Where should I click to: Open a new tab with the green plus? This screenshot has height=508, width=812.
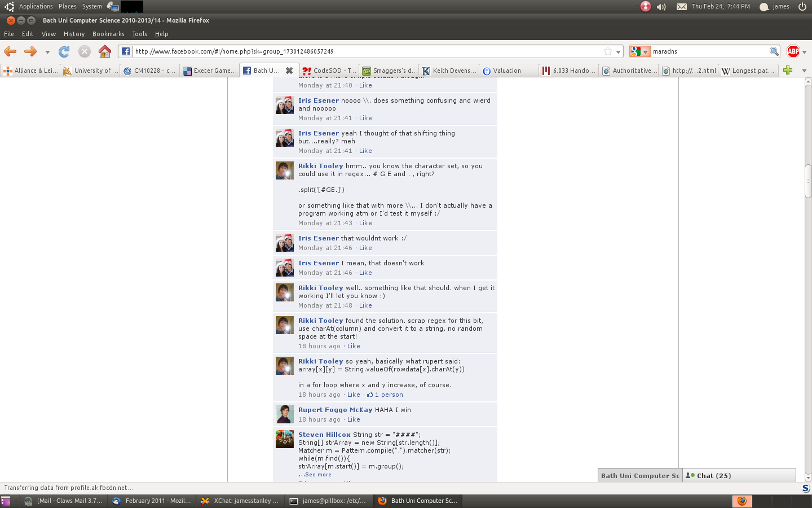(x=788, y=70)
